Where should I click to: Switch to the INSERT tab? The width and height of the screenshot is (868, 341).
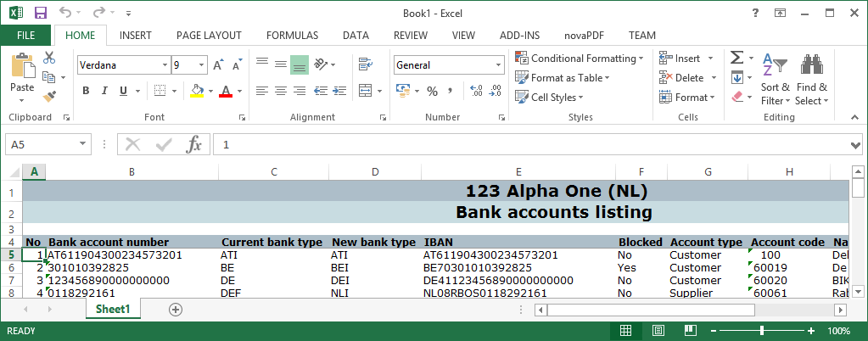pos(136,35)
